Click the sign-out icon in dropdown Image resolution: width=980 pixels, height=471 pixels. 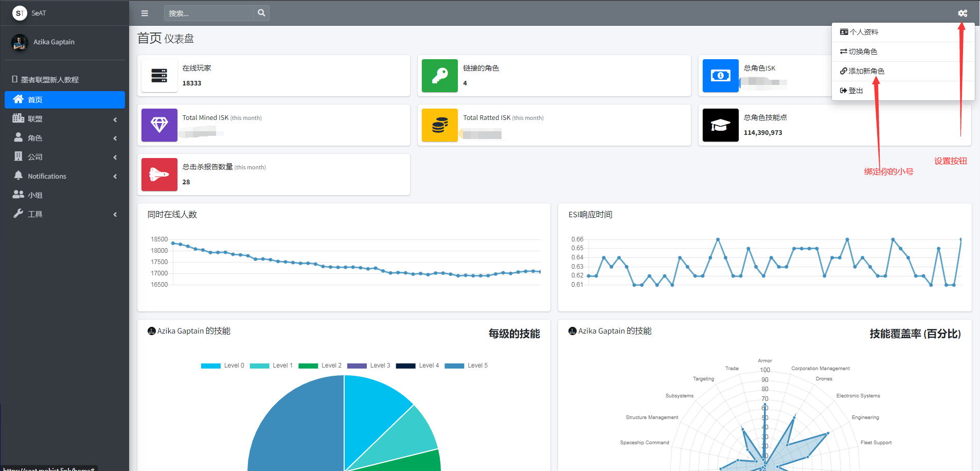point(844,91)
